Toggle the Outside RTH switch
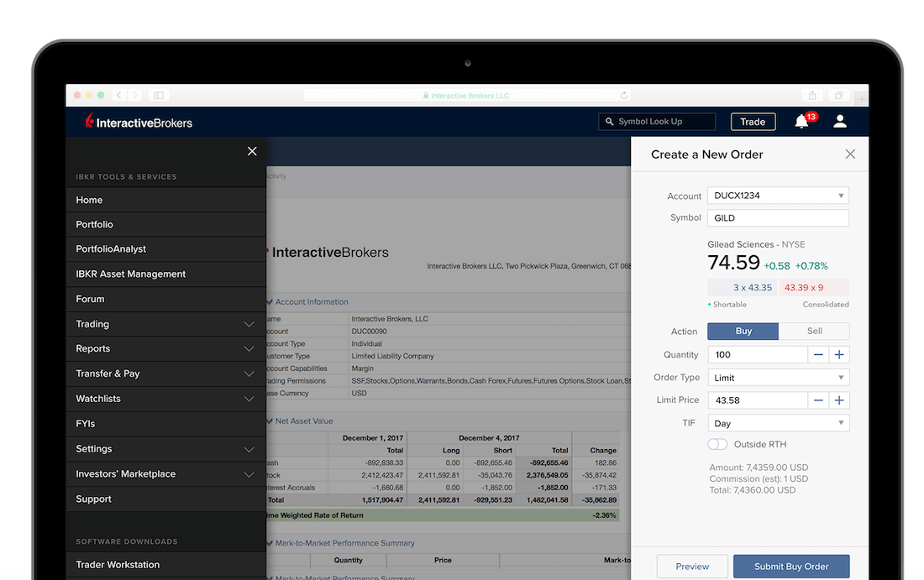Image resolution: width=924 pixels, height=580 pixels. [x=717, y=444]
